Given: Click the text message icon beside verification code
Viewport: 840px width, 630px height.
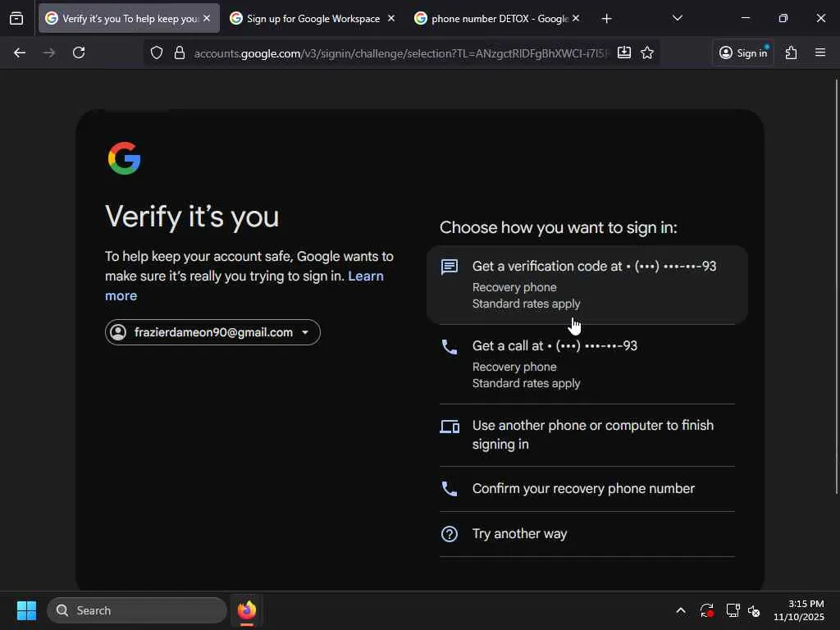Looking at the screenshot, I should point(450,267).
